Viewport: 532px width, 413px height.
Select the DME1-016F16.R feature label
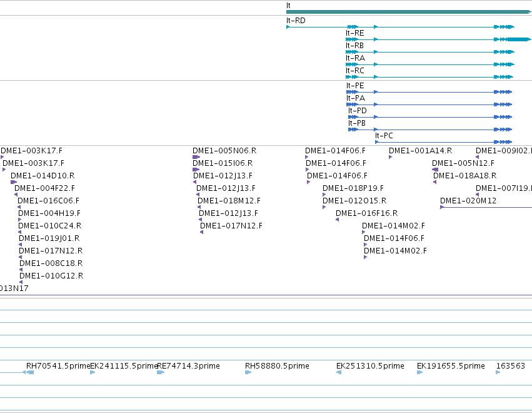[x=367, y=213]
